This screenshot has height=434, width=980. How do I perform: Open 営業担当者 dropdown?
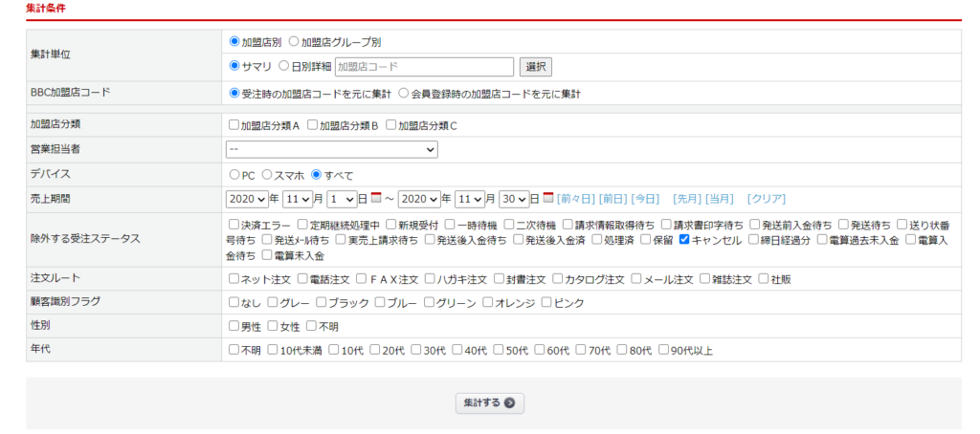pos(332,150)
